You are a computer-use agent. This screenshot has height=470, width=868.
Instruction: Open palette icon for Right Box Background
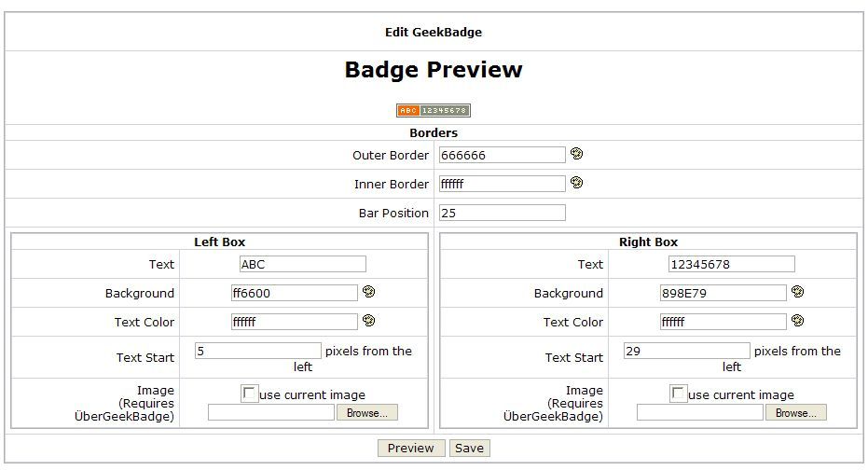click(797, 292)
